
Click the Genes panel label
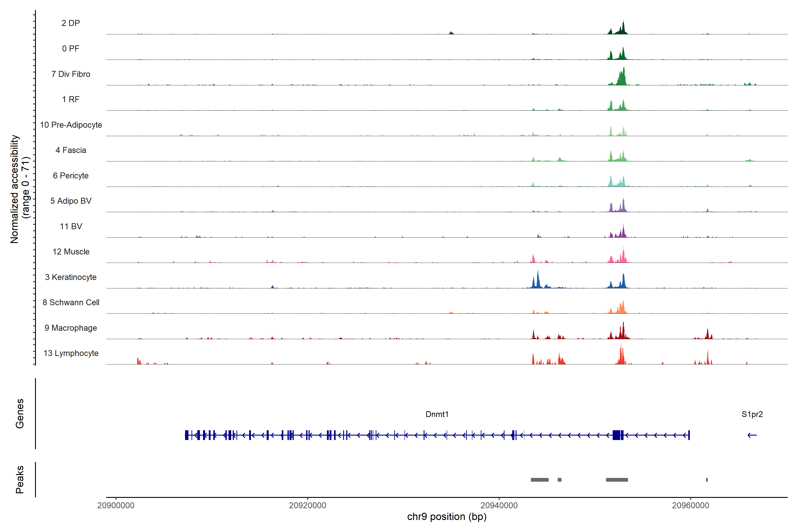click(20, 414)
